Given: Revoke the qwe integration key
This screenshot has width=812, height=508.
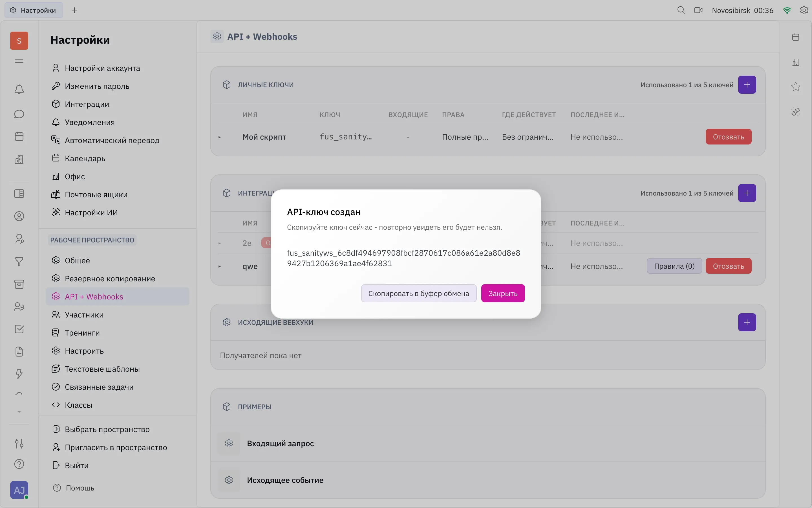Looking at the screenshot, I should (728, 266).
